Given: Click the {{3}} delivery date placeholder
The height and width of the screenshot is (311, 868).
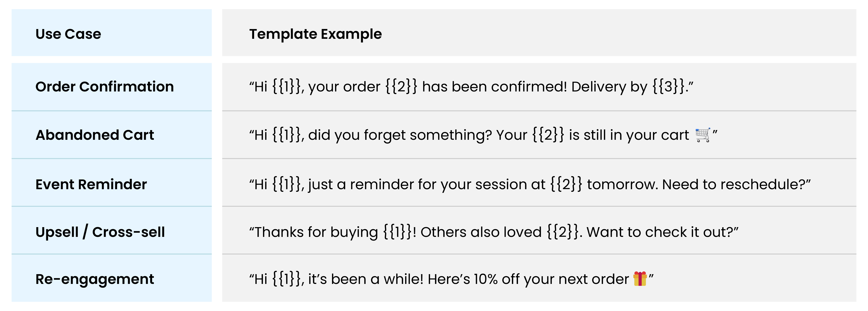Looking at the screenshot, I should coord(669,86).
